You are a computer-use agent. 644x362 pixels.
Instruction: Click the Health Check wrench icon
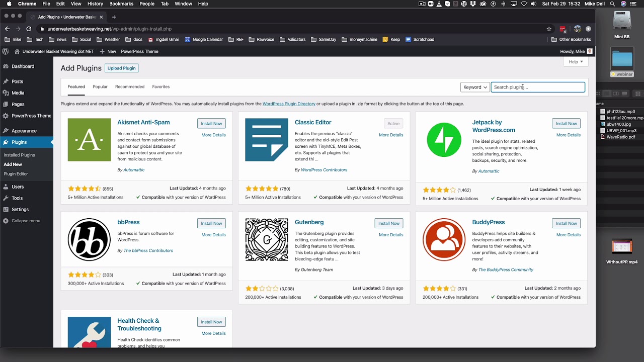[89, 332]
